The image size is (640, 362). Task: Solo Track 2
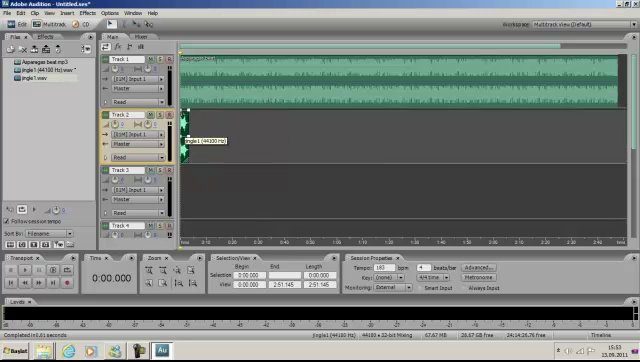pyautogui.click(x=160, y=115)
